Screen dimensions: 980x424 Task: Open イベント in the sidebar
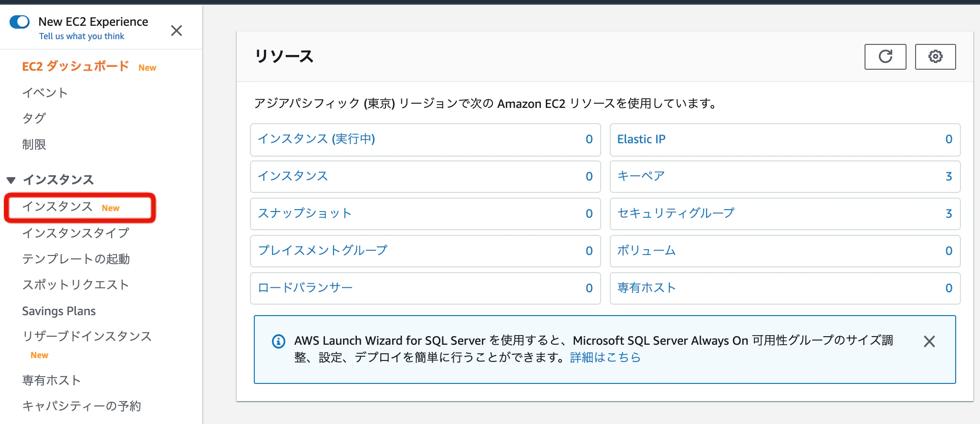tap(45, 93)
